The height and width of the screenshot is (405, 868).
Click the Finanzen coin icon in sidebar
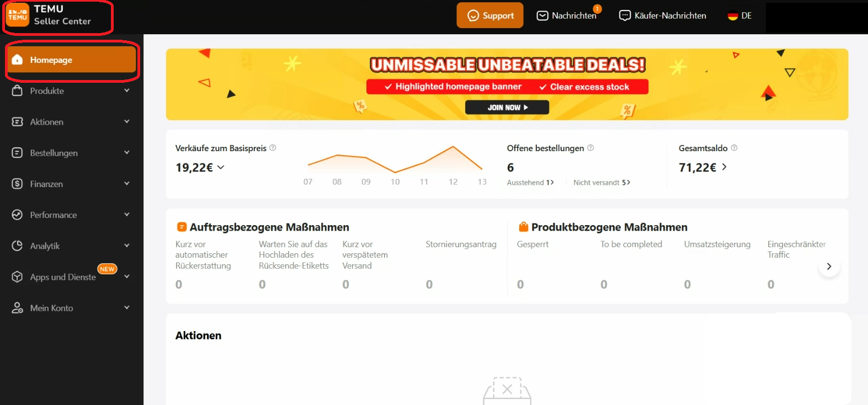(17, 184)
